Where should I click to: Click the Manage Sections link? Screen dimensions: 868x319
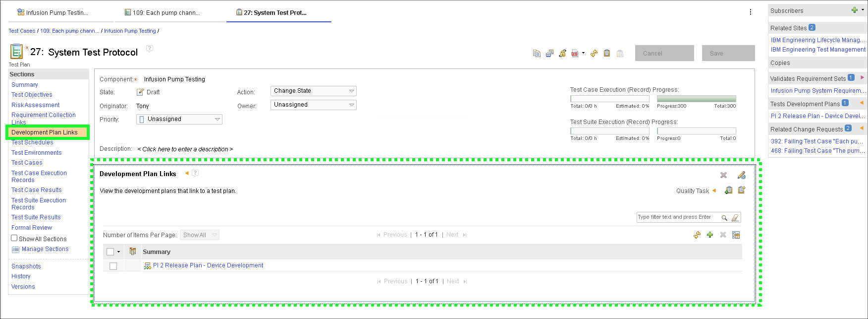(x=45, y=249)
